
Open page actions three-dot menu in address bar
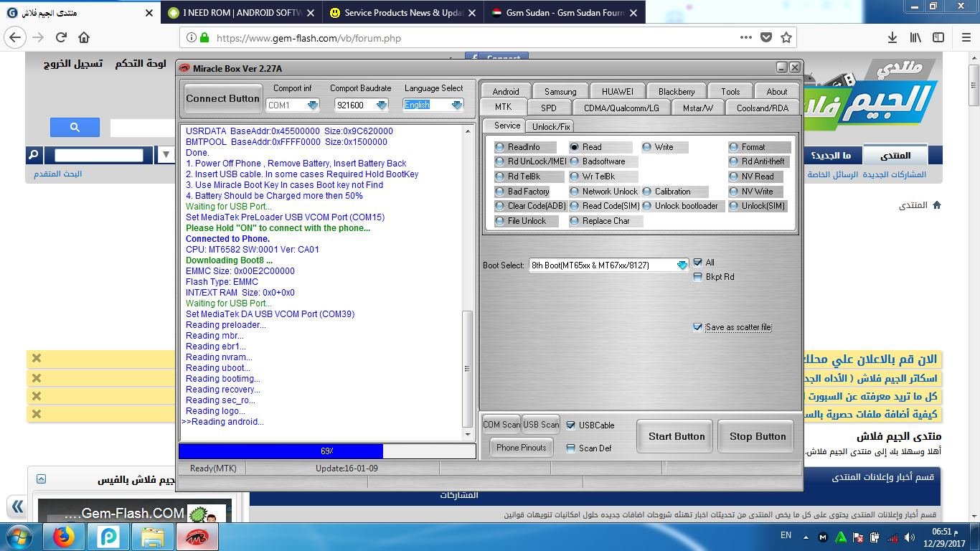(747, 37)
